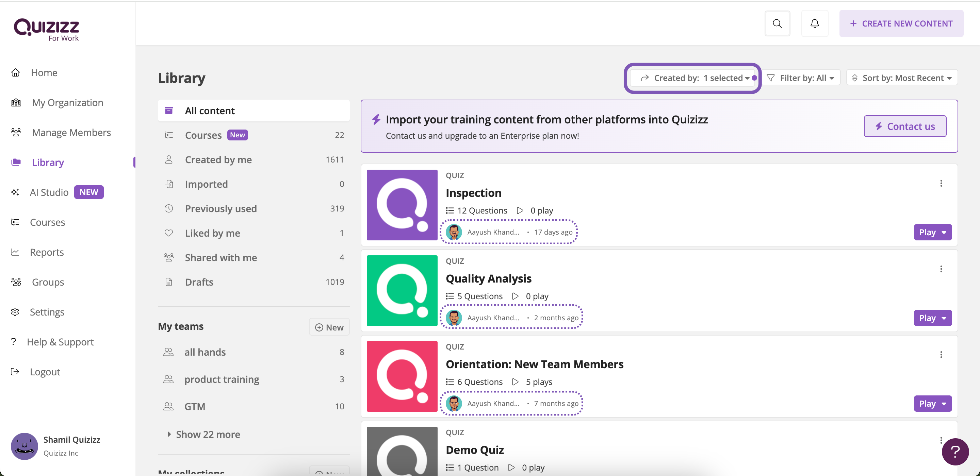Select Courses filter with New badge
This screenshot has height=476, width=980.
tap(254, 135)
